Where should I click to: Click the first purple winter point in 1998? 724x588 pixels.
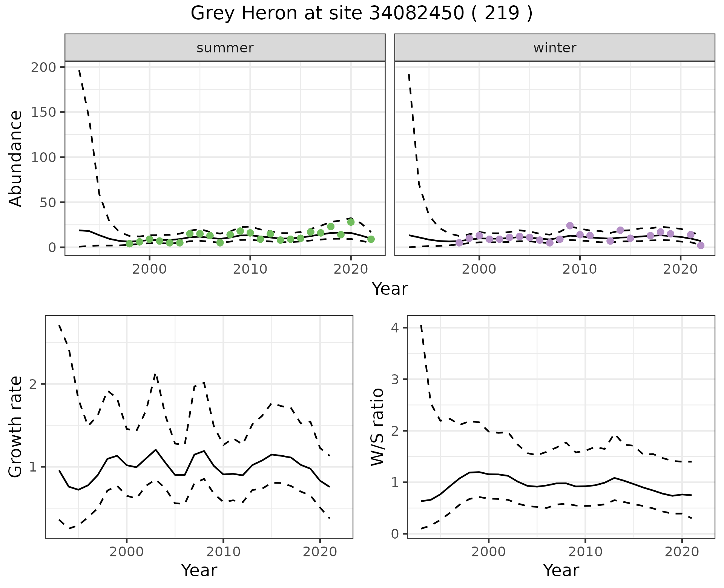[459, 243]
